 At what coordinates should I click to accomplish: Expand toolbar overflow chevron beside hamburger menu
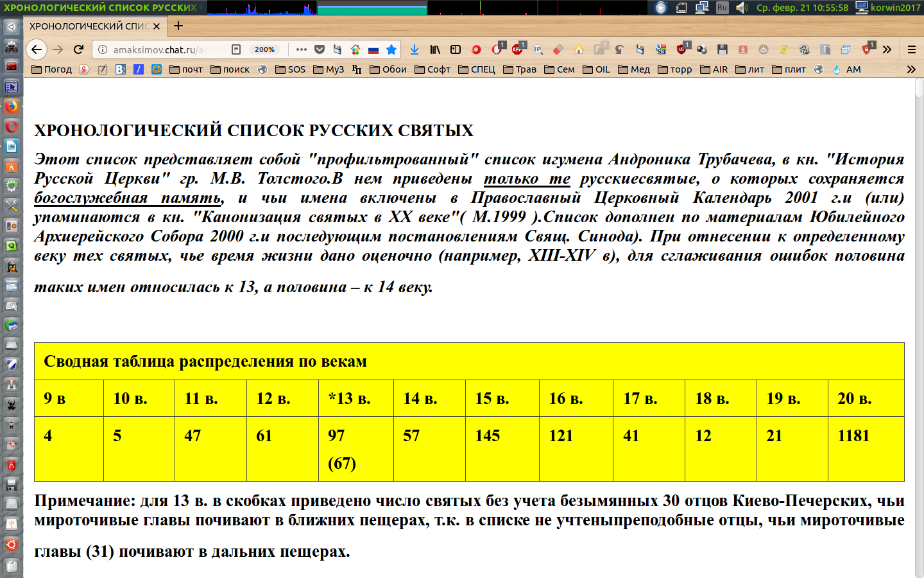point(887,49)
